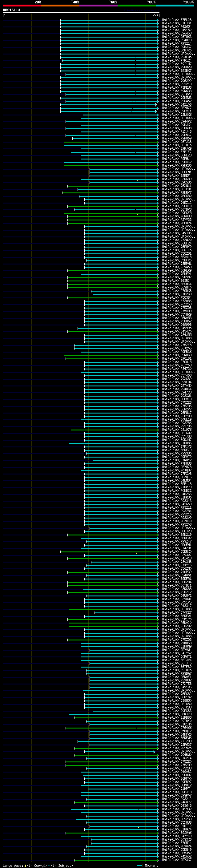The image size is (197, 868).
Task: Select the UniRef100_A7P124 label
Action: 177,61
